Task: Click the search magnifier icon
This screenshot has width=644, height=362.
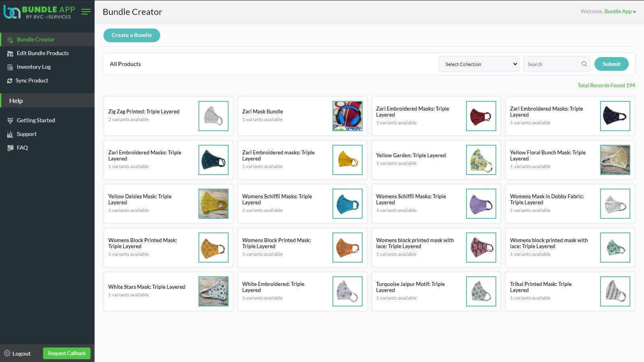Action: click(x=584, y=64)
